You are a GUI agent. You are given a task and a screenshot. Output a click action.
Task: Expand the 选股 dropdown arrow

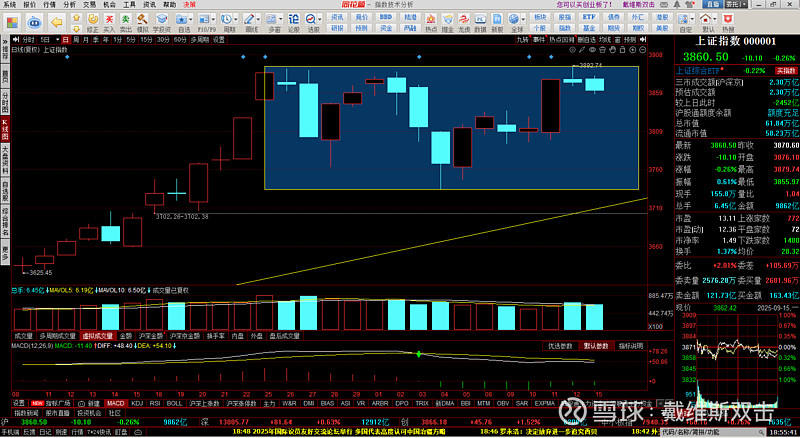[x=320, y=19]
